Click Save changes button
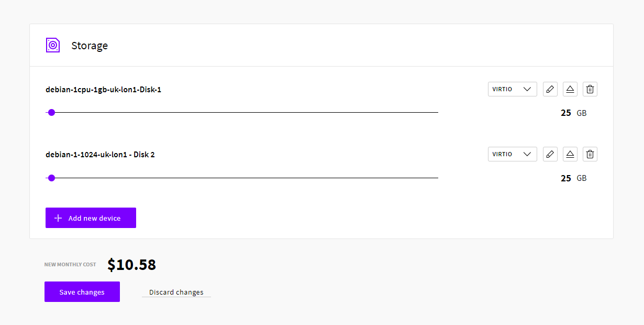 click(x=82, y=292)
